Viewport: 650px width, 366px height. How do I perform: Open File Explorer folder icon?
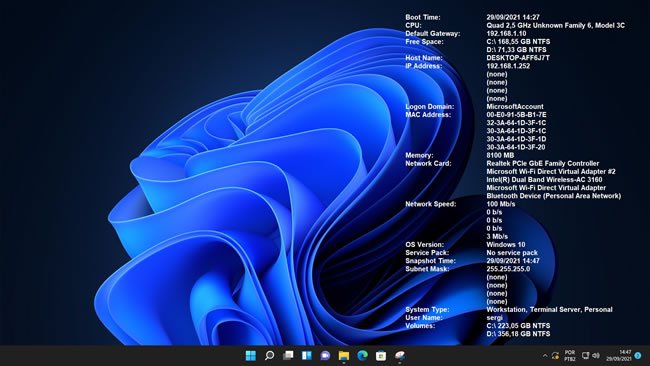click(344, 356)
